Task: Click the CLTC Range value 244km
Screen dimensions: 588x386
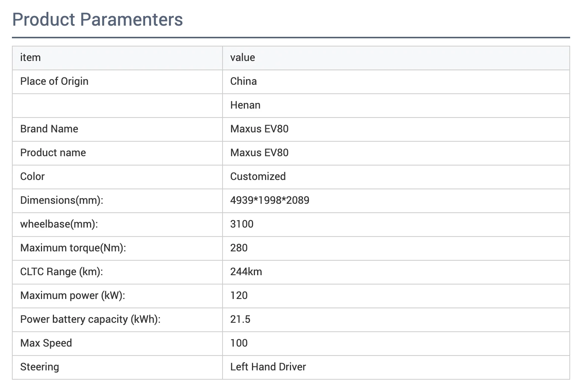Action: [x=246, y=272]
